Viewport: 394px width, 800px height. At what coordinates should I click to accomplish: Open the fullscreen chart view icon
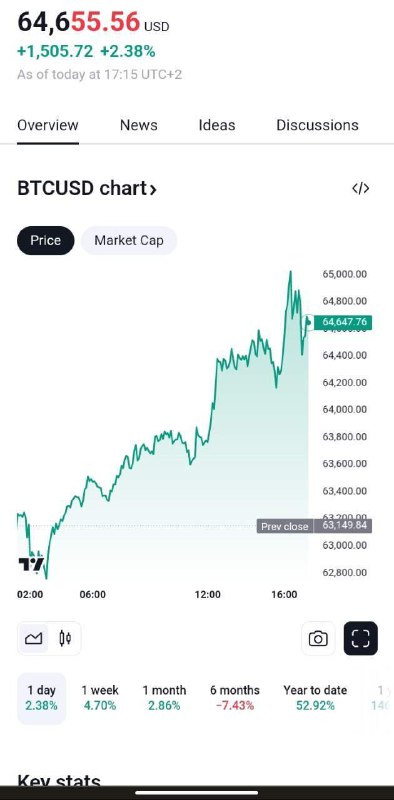click(x=360, y=638)
